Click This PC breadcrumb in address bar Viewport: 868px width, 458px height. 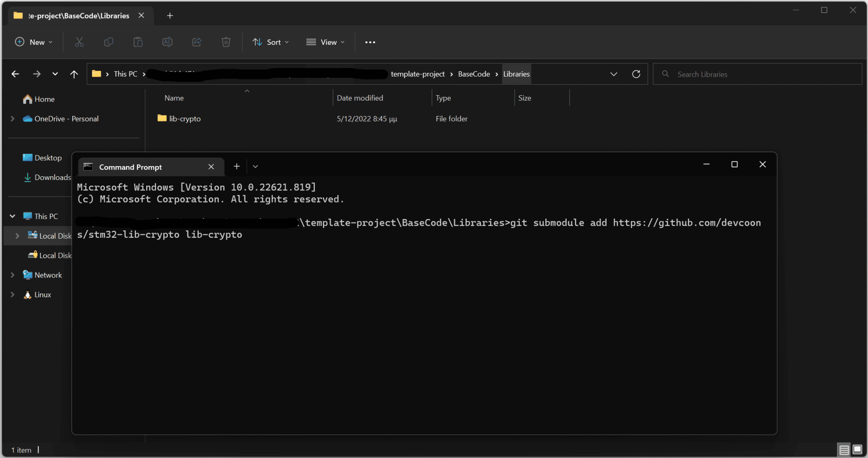click(x=125, y=74)
